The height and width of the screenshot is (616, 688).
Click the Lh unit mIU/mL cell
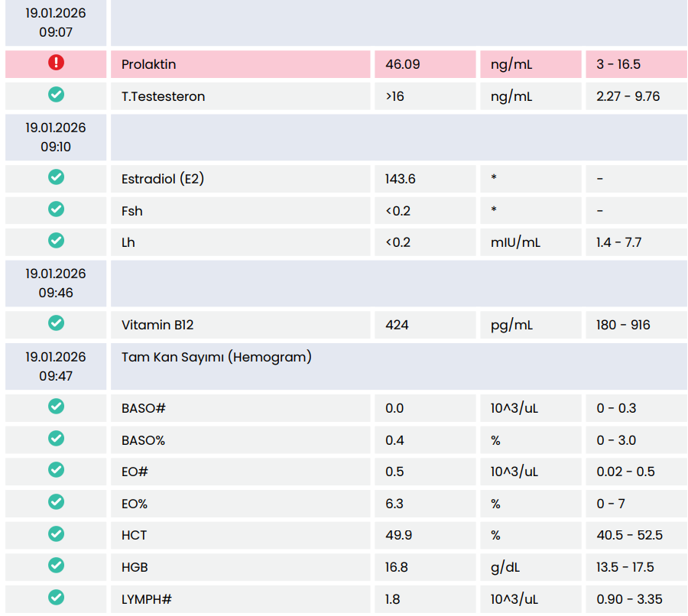[x=515, y=242]
